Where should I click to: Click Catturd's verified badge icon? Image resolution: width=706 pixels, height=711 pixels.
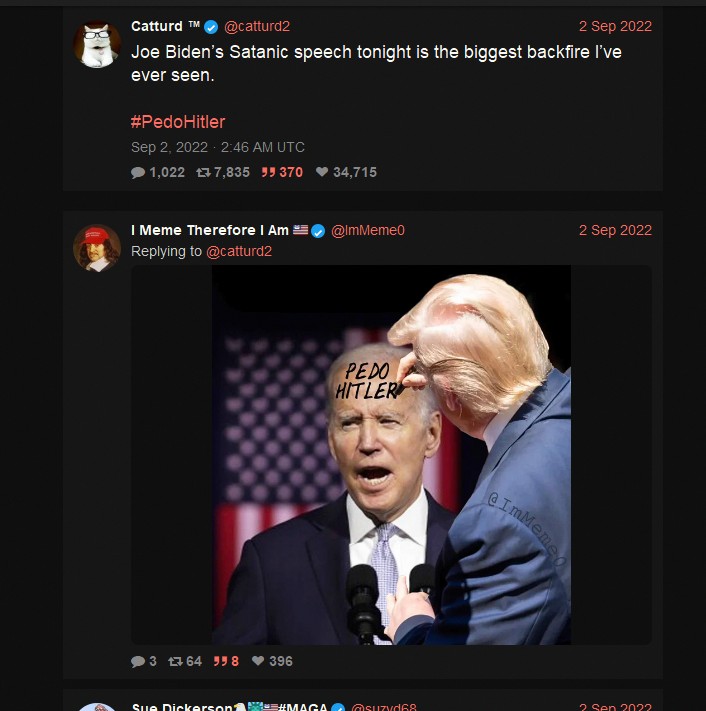211,27
